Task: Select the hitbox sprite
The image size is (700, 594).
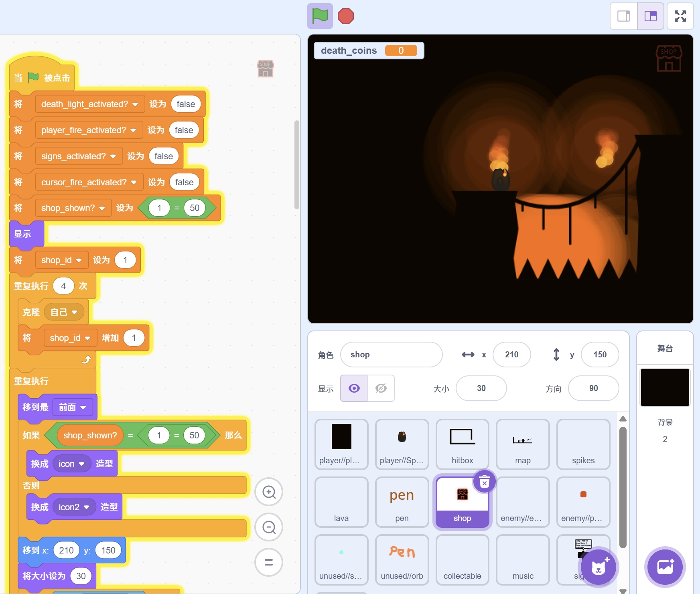Action: [462, 444]
